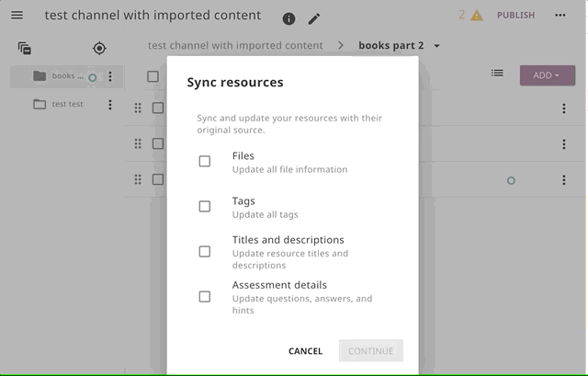588x376 pixels.
Task: Click the incomplete resources warning icon
Action: click(477, 16)
